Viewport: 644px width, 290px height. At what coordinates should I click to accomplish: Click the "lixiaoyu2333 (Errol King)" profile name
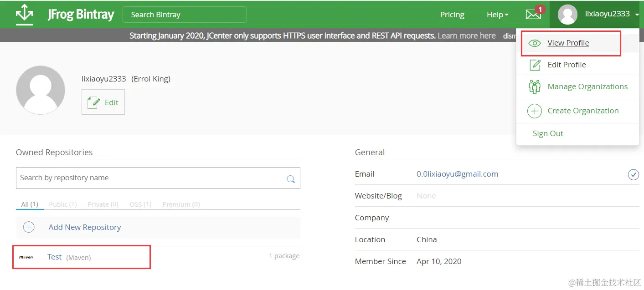click(x=126, y=79)
